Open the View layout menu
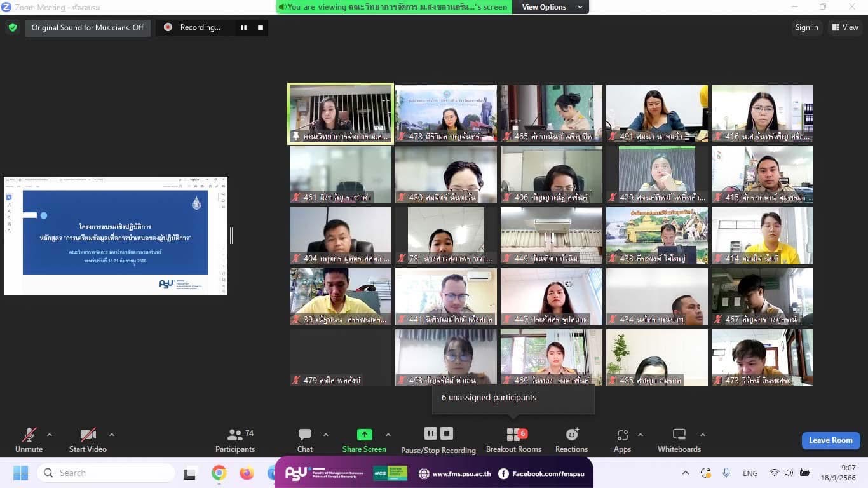The height and width of the screenshot is (488, 868). pos(844,27)
